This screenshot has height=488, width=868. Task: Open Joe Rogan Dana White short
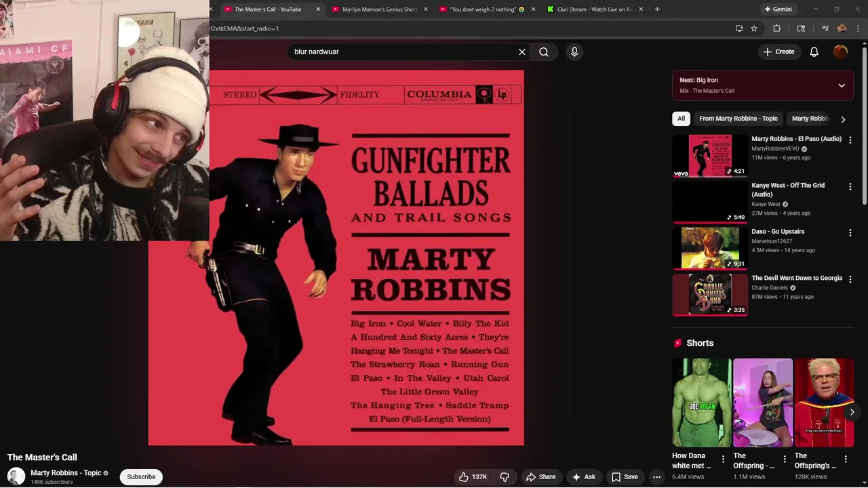point(702,403)
